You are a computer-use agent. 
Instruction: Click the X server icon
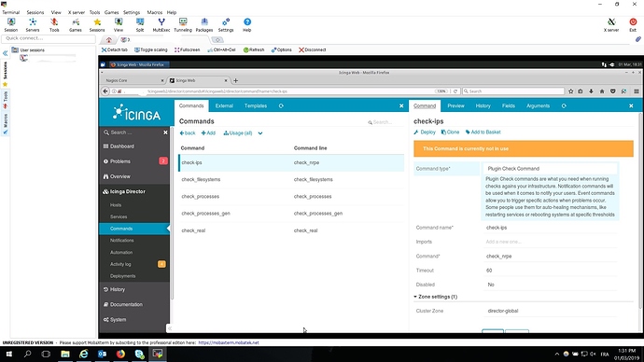pyautogui.click(x=611, y=24)
